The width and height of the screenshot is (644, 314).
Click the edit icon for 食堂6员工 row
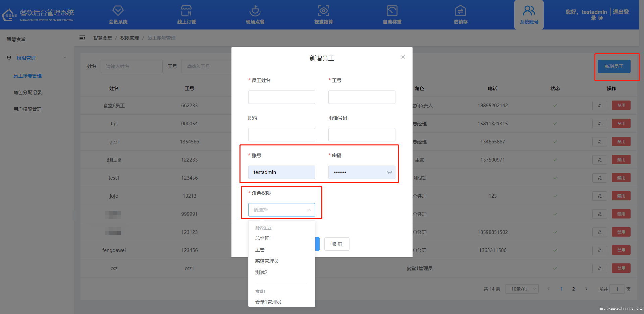pyautogui.click(x=599, y=106)
